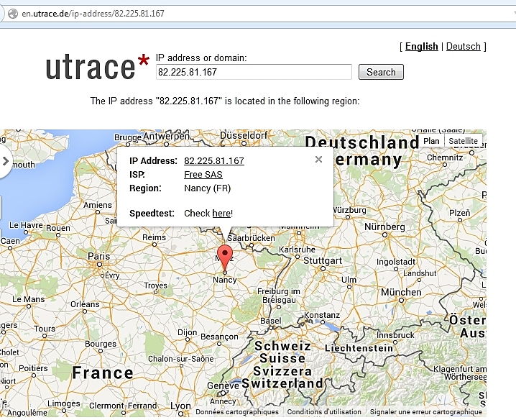The image size is (516, 420).
Task: Switch map to Plan view
Action: pos(431,141)
